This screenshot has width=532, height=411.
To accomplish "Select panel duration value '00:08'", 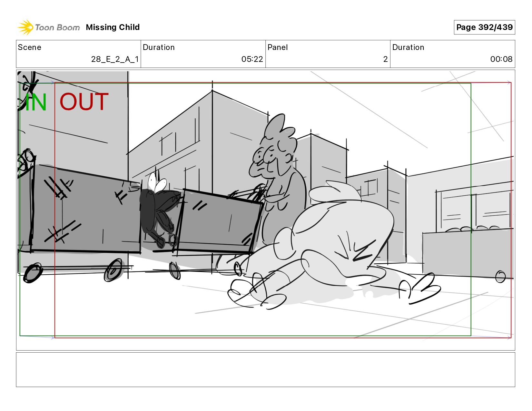I will pos(501,59).
